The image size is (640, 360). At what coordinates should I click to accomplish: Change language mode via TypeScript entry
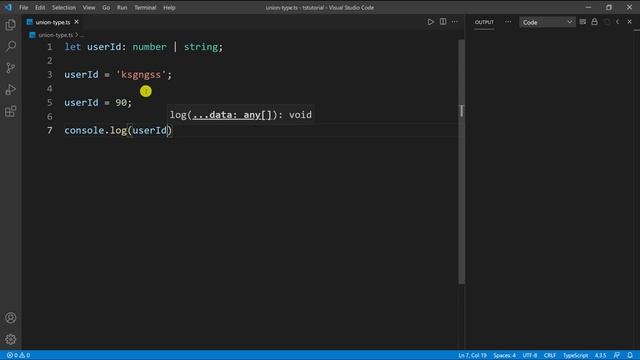coord(576,355)
